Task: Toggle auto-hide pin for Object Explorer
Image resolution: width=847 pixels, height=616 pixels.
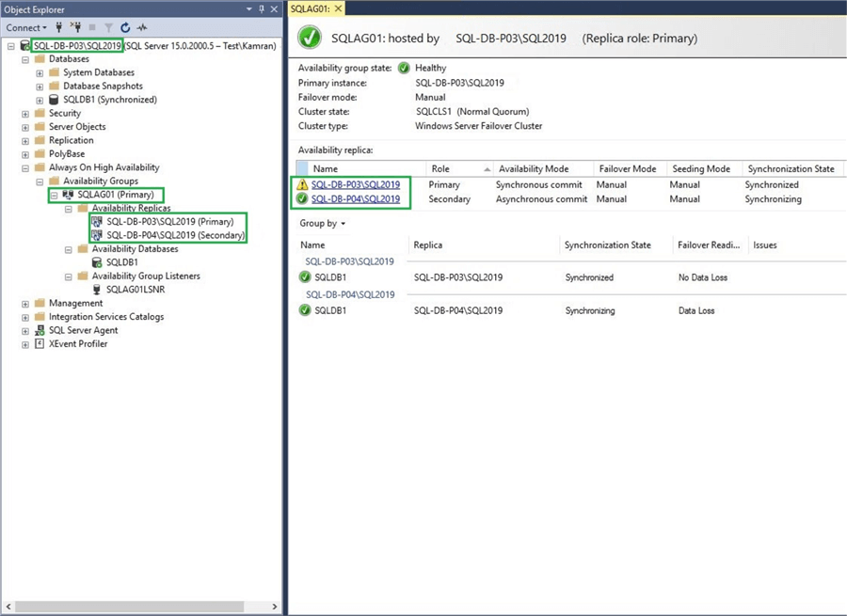Action: [x=262, y=9]
